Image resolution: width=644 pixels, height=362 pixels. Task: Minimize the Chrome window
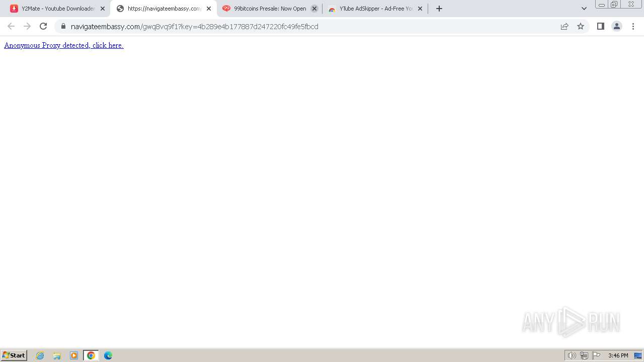point(601,4)
